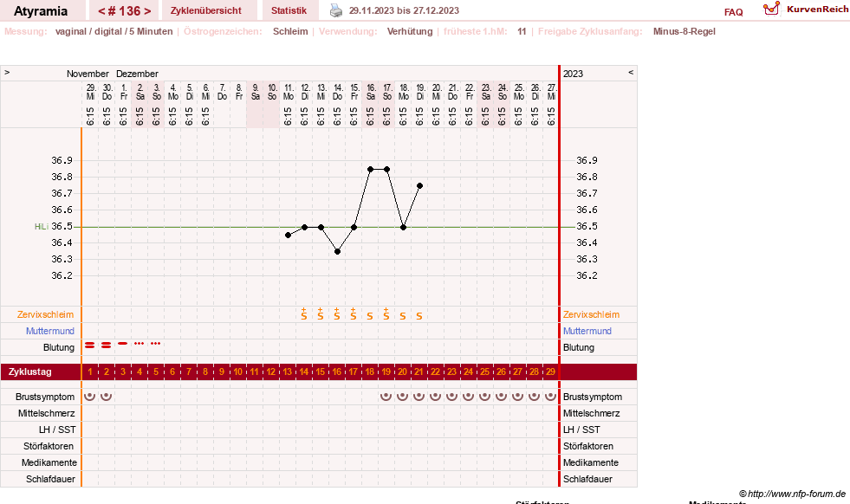Viewport: 850px width, 504px height.
Task: Click the heavy bleeding icon on cycle day 2
Action: (107, 345)
